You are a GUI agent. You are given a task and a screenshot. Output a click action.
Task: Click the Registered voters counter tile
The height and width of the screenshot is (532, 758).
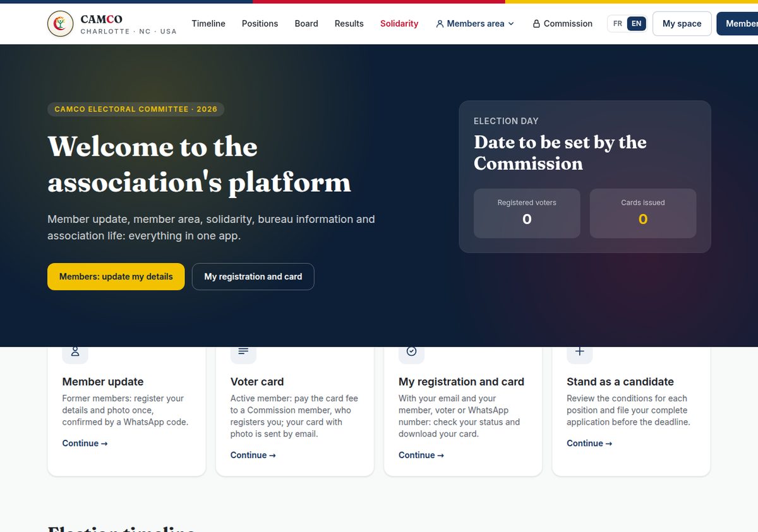[x=527, y=213]
